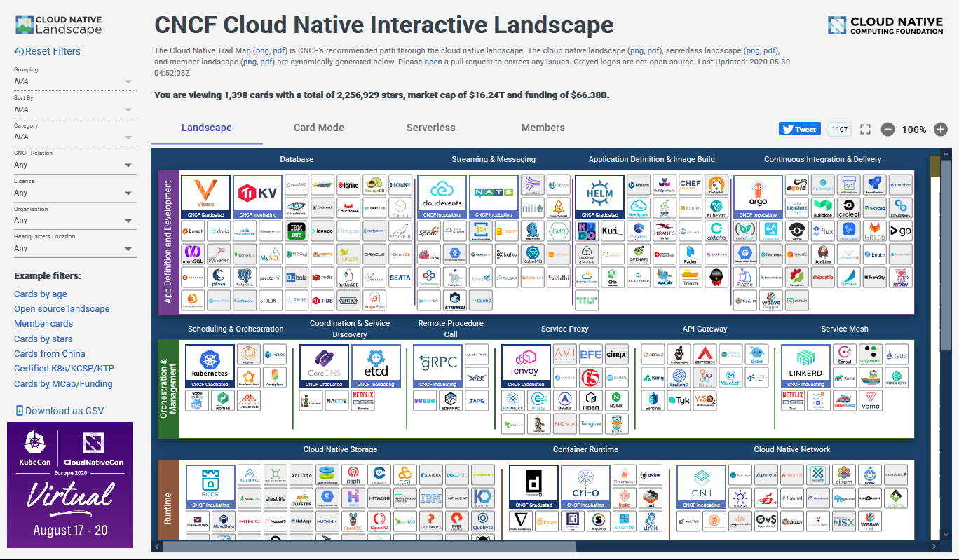Screen dimensions: 959x560
Task: Switch to the Landscape tab
Action: coord(207,128)
